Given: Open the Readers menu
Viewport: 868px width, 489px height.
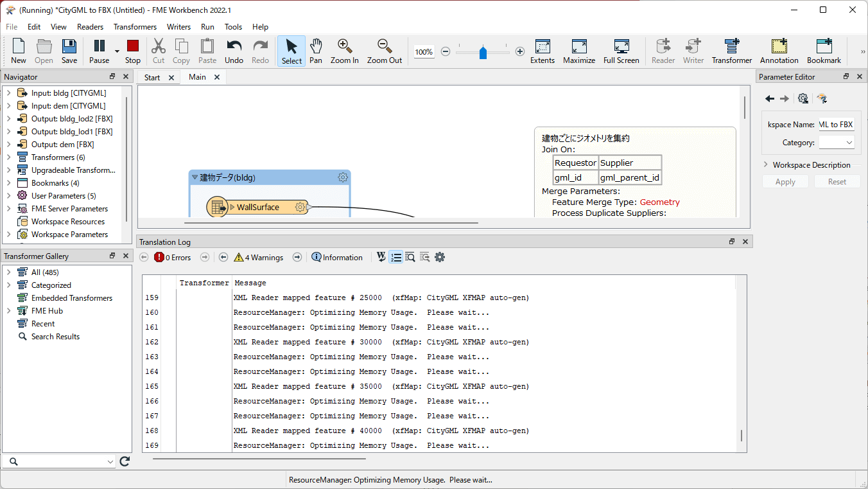Looking at the screenshot, I should click(90, 27).
